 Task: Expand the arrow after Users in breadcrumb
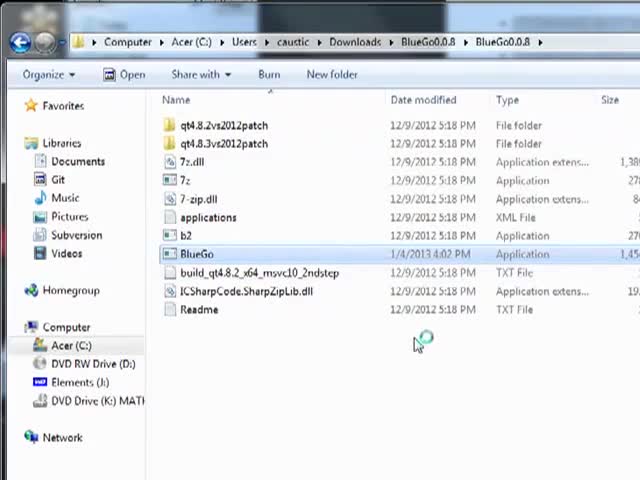click(267, 42)
